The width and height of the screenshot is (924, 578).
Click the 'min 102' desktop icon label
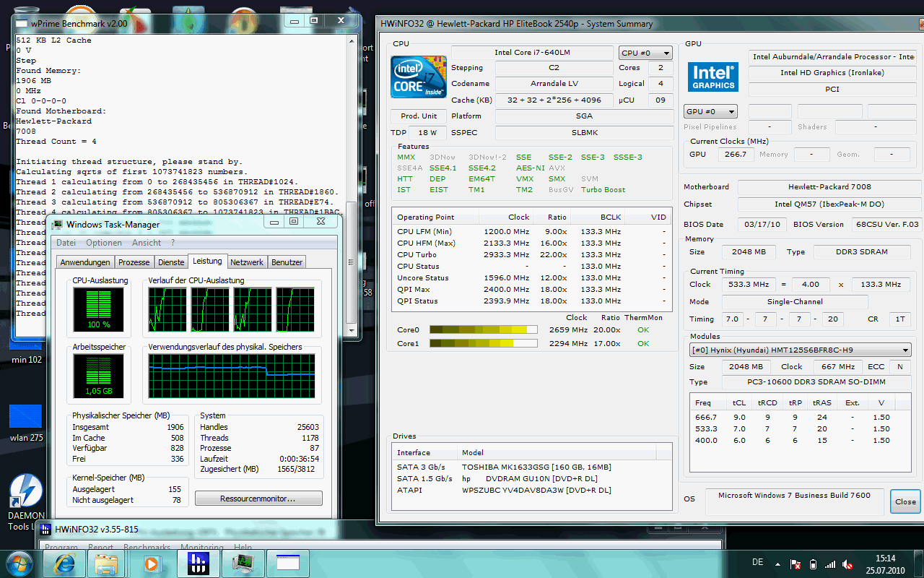tap(26, 359)
